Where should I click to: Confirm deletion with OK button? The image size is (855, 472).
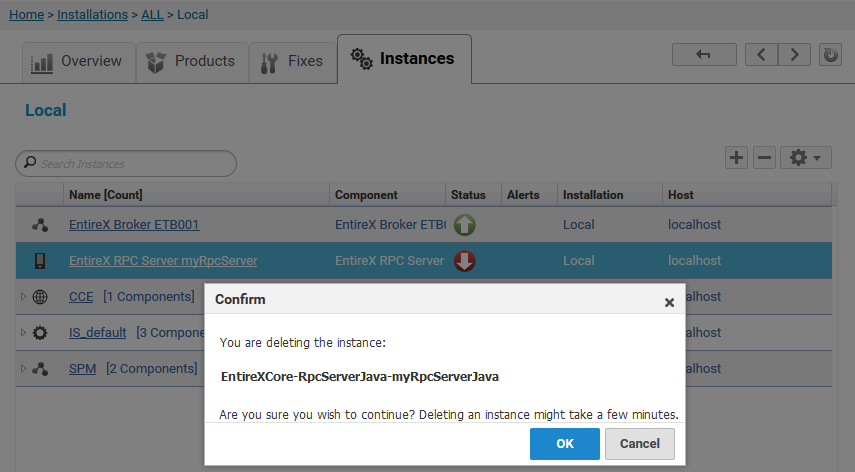pos(564,444)
